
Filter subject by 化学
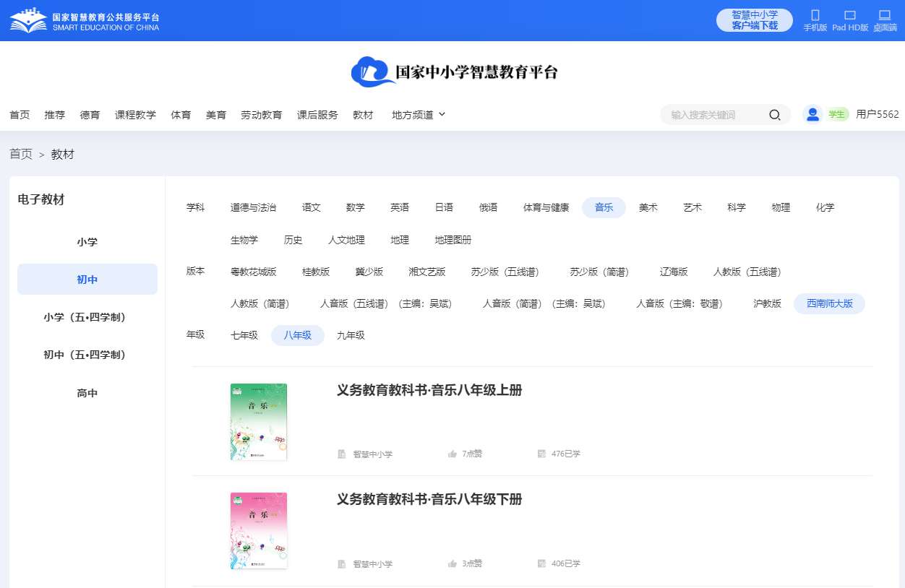pos(825,207)
